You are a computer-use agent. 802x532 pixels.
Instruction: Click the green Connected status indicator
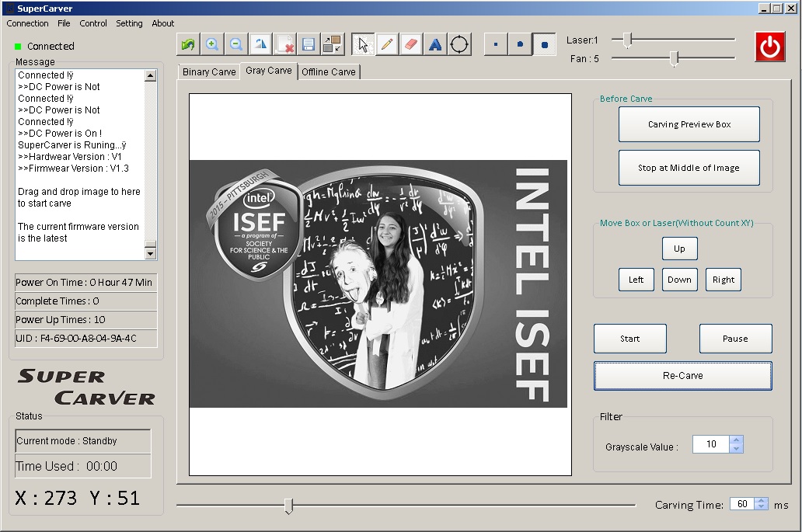18,47
